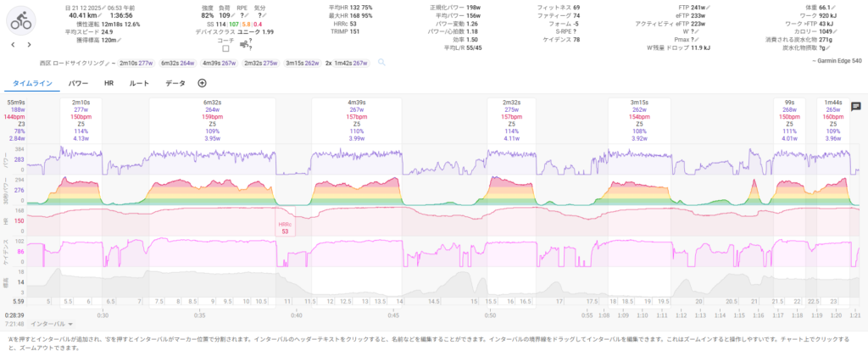Add a new chart tab with plus icon
The image size is (868, 362).
[x=202, y=83]
